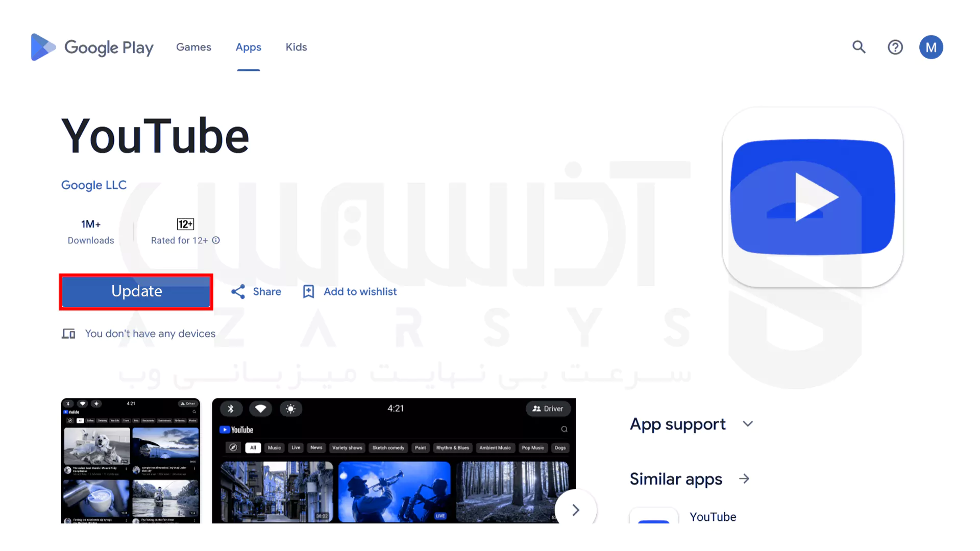Click the Google LLC developer link
Screen dimensions: 980x551
point(93,184)
